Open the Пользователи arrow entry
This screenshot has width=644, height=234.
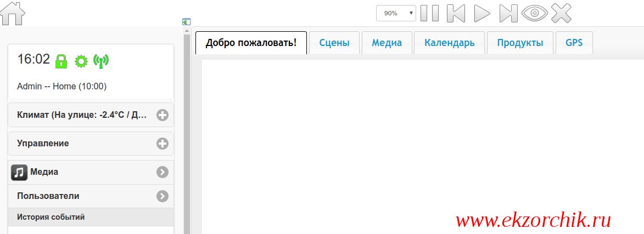pyautogui.click(x=162, y=196)
